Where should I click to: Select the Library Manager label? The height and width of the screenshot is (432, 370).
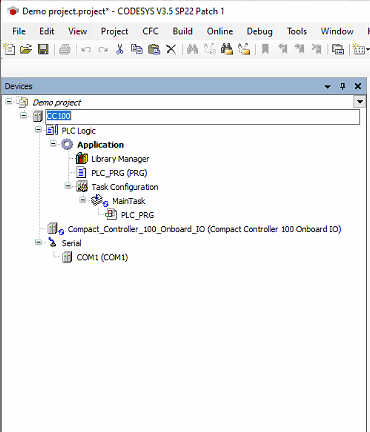coord(120,159)
